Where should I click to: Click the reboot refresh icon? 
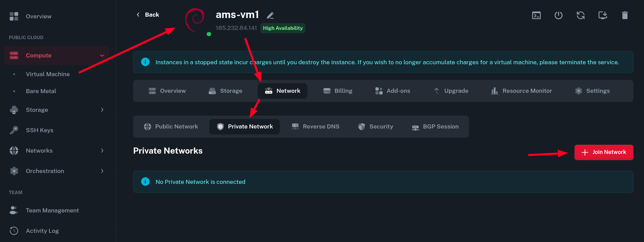[581, 15]
